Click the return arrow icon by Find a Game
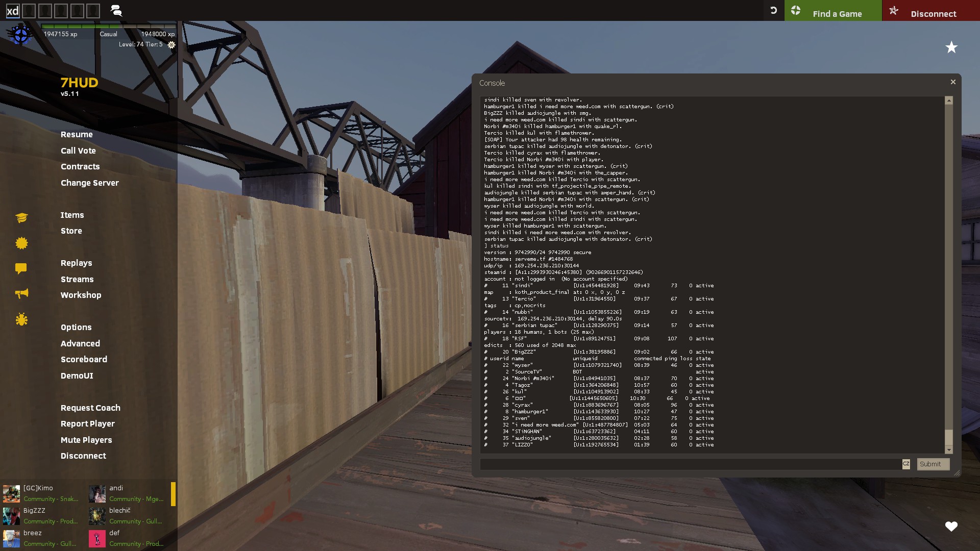The width and height of the screenshot is (980, 551). [x=773, y=10]
